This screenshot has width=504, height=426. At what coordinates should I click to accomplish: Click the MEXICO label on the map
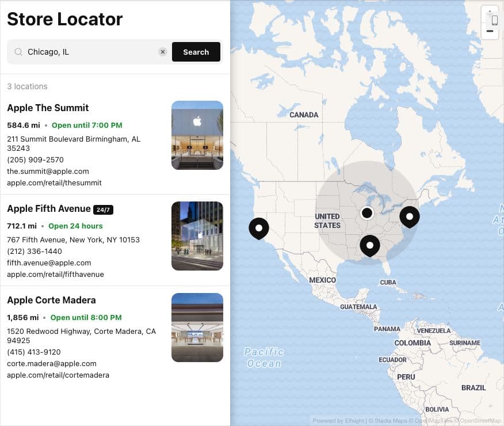point(322,280)
